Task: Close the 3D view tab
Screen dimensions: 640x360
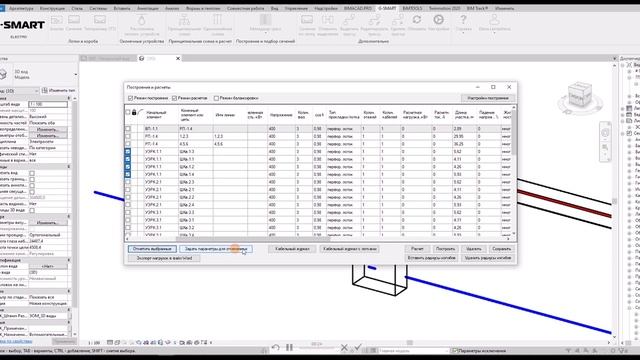Action: click(x=178, y=58)
